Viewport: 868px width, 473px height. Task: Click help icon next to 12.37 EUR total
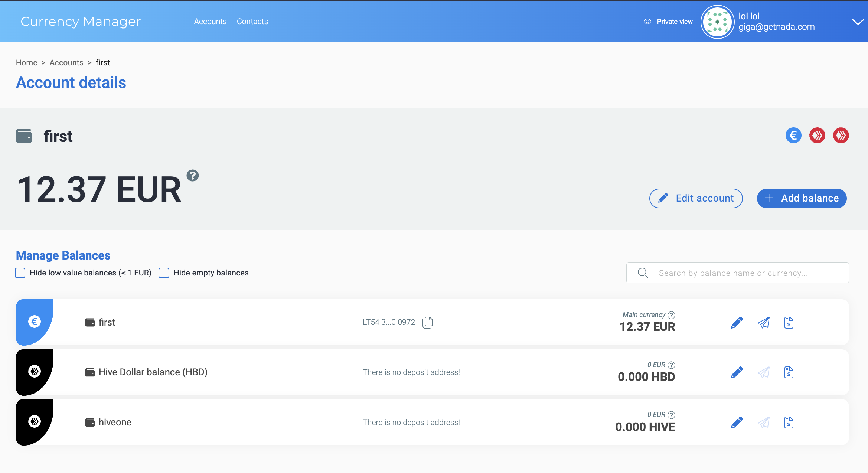pos(193,176)
